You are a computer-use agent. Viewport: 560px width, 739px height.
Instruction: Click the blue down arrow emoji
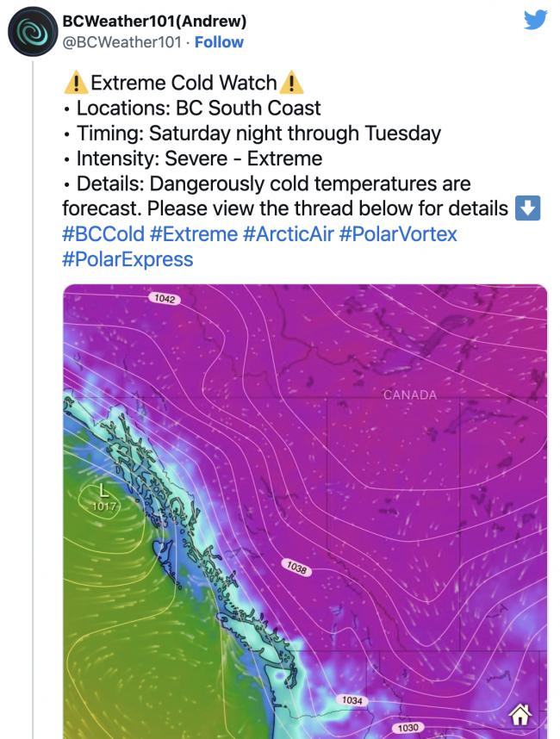(527, 208)
